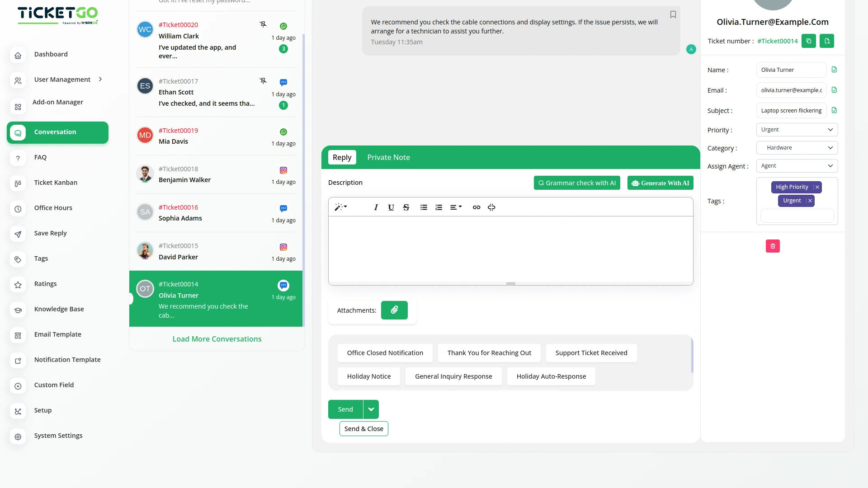Screen dimensions: 868x488
Task: Remove the Urgent tag
Action: (x=810, y=201)
